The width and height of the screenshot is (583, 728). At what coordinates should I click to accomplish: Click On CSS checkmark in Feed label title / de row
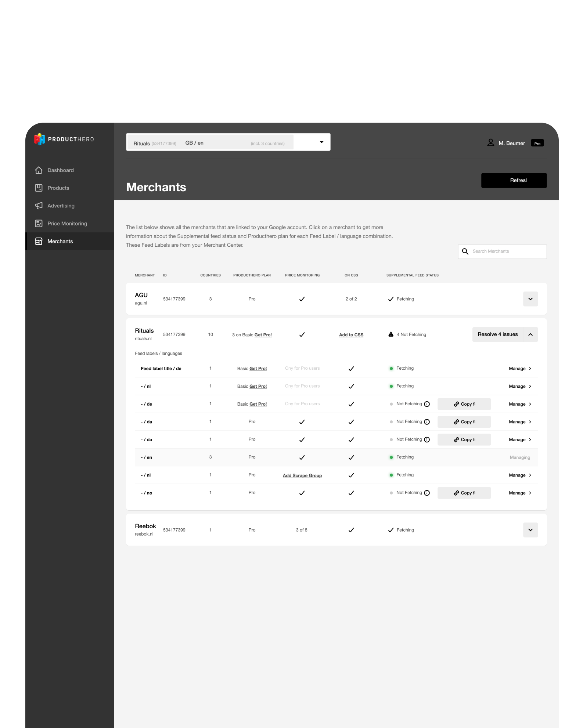[x=351, y=369]
